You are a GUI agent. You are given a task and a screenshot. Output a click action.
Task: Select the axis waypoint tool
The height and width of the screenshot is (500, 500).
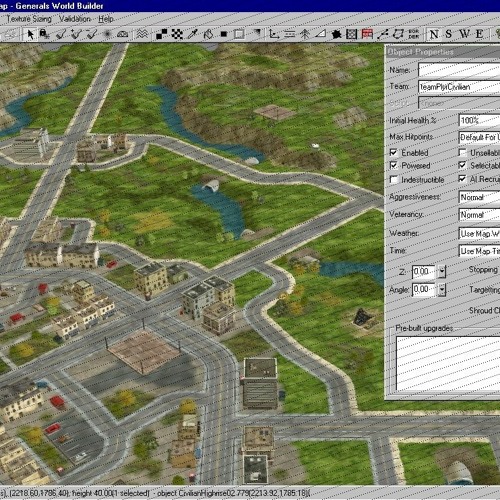click(x=274, y=34)
